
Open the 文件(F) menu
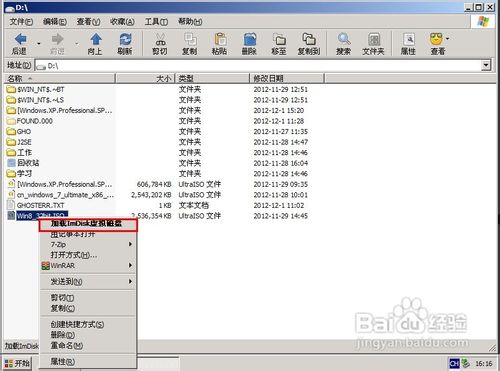(x=21, y=22)
